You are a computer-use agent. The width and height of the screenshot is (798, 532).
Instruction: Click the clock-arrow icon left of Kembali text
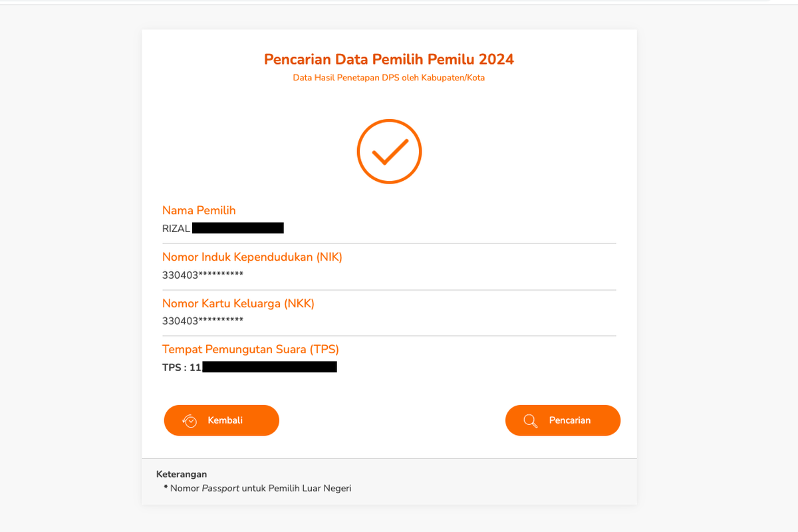tap(190, 420)
